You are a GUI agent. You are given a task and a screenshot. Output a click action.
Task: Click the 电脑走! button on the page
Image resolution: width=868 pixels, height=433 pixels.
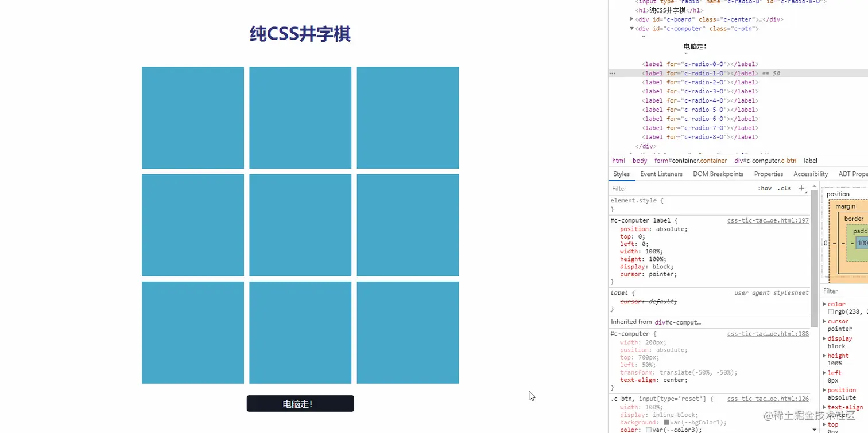coord(300,403)
